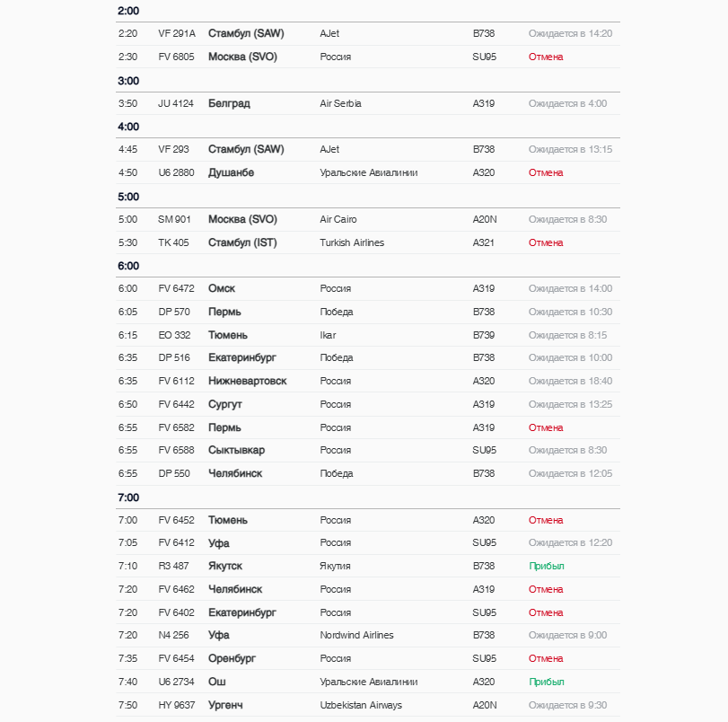The height and width of the screenshot is (722, 728).
Task: Click the Белград destination link
Action: click(229, 103)
